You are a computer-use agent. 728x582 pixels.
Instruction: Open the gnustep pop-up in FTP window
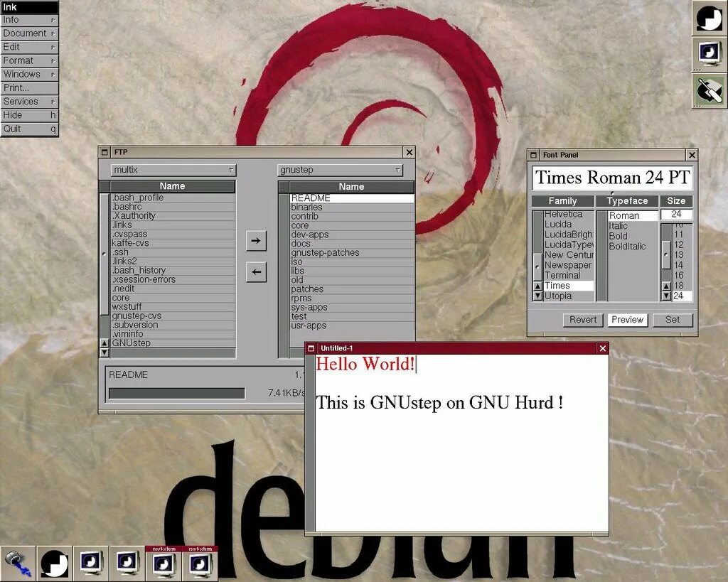tap(340, 170)
